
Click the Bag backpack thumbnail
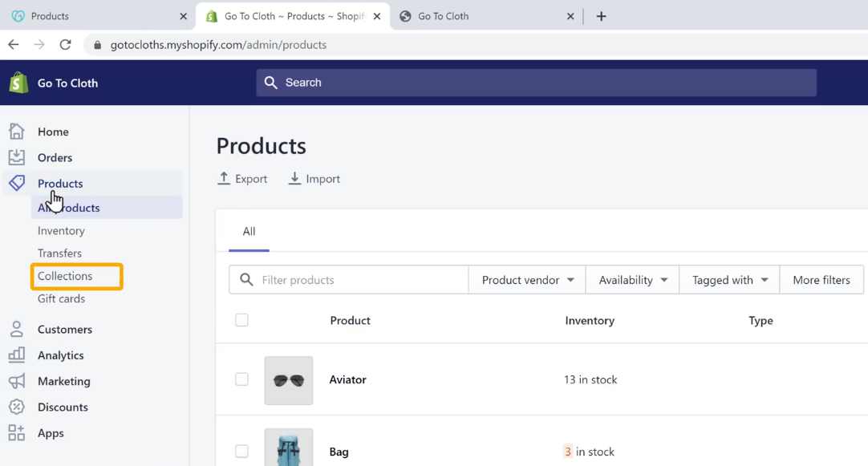[289, 448]
